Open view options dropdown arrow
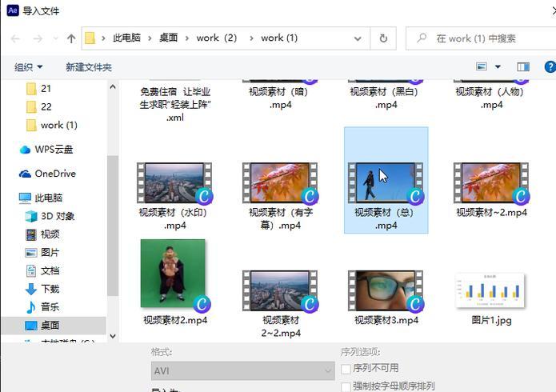 point(498,66)
